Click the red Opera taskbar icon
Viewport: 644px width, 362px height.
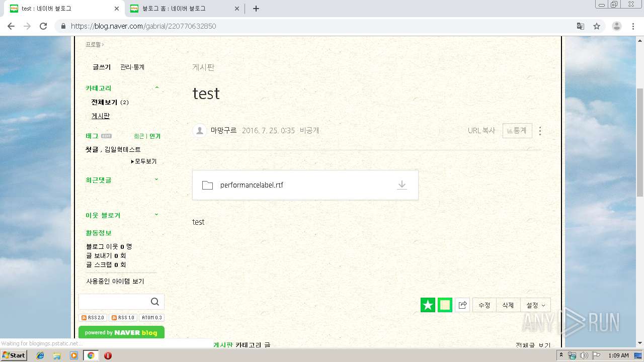108,355
